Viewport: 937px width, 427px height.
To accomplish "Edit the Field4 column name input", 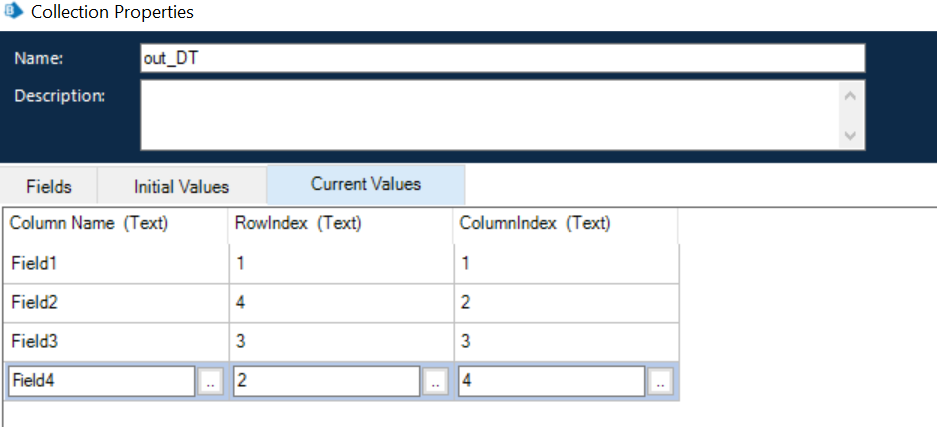I will click(102, 381).
